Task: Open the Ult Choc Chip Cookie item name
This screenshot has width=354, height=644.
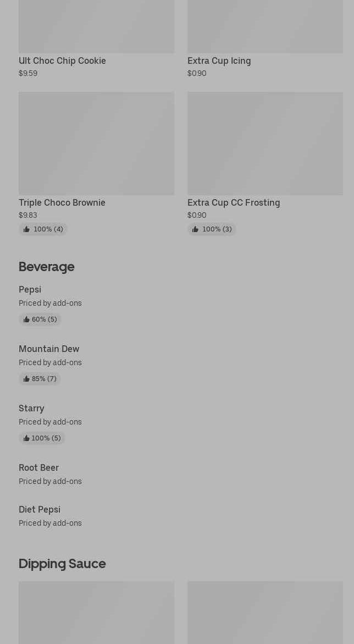Action: point(62,60)
